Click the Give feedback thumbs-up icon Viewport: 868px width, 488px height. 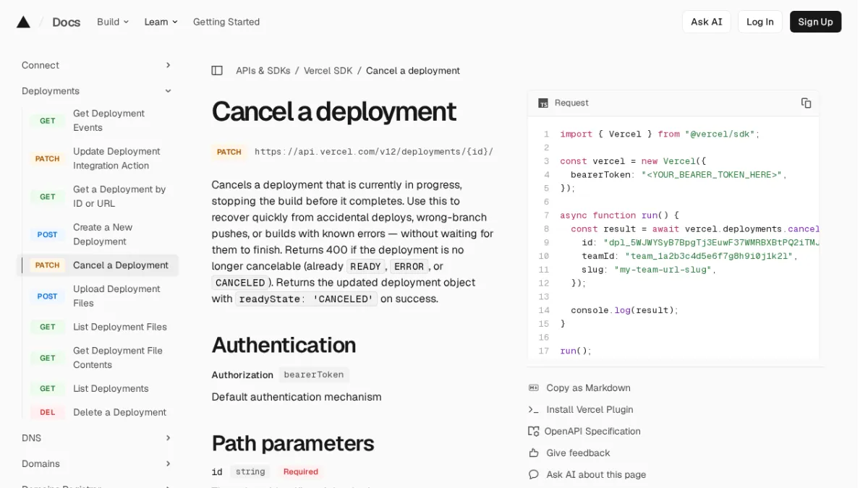click(x=534, y=453)
